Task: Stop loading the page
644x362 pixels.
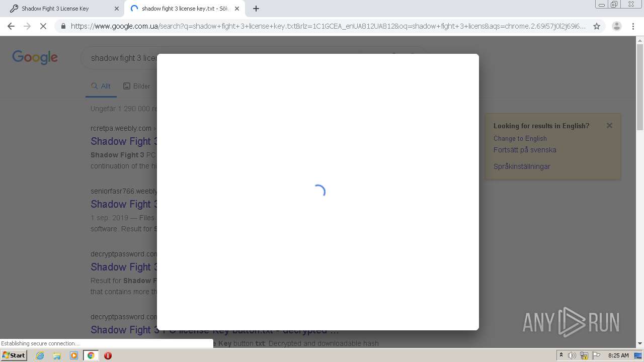Action: click(43, 26)
